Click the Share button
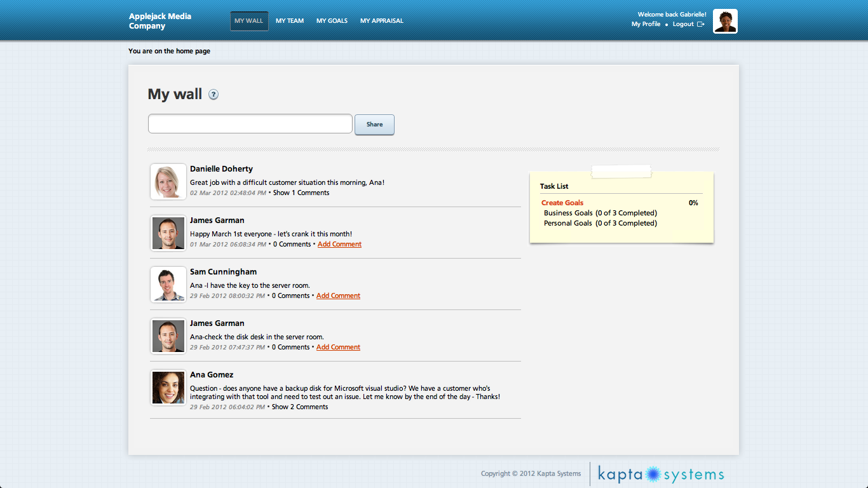 [374, 125]
